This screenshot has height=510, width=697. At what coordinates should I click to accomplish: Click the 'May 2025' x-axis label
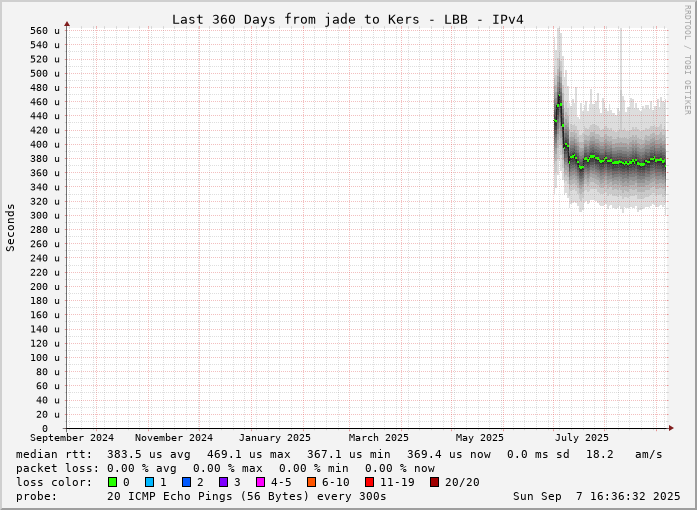click(480, 438)
